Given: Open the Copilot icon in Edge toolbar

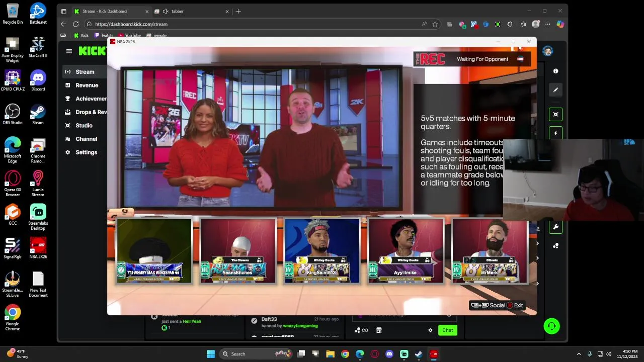Looking at the screenshot, I should 560,24.
